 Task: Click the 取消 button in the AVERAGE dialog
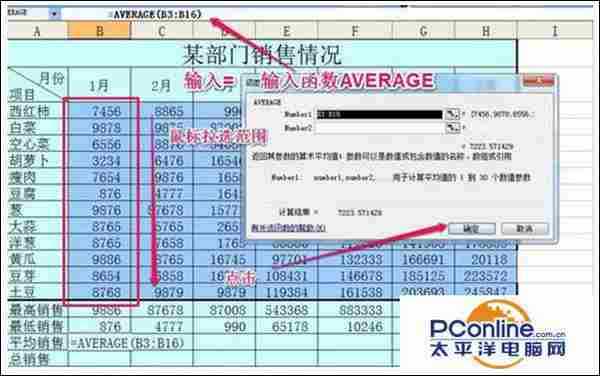click(525, 229)
